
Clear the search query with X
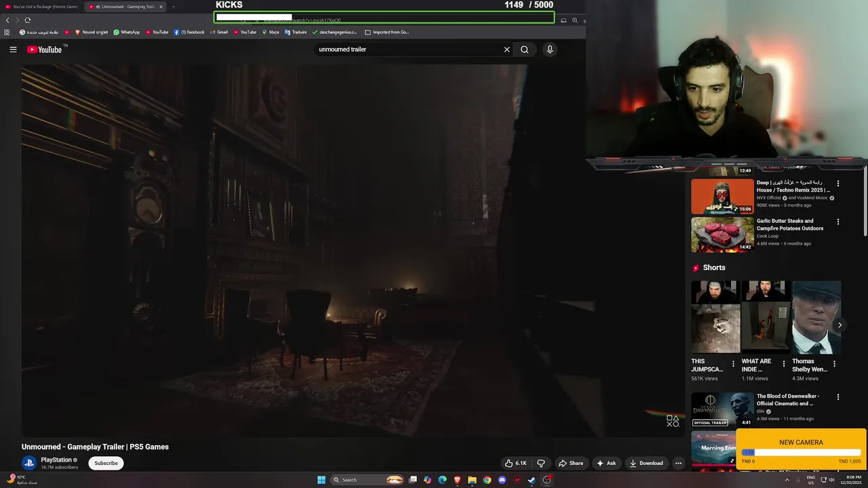click(507, 49)
